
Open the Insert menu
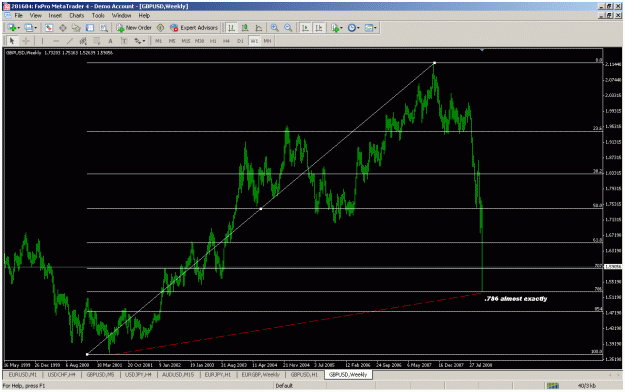pyautogui.click(x=55, y=16)
